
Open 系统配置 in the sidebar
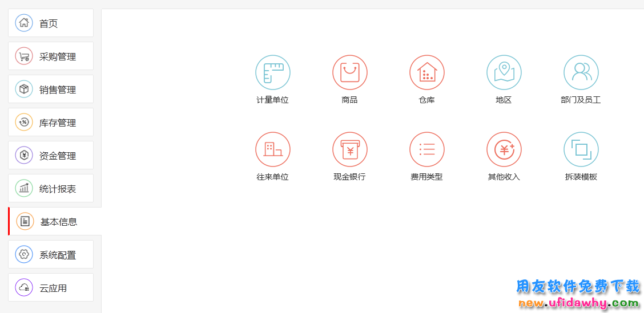50,255
